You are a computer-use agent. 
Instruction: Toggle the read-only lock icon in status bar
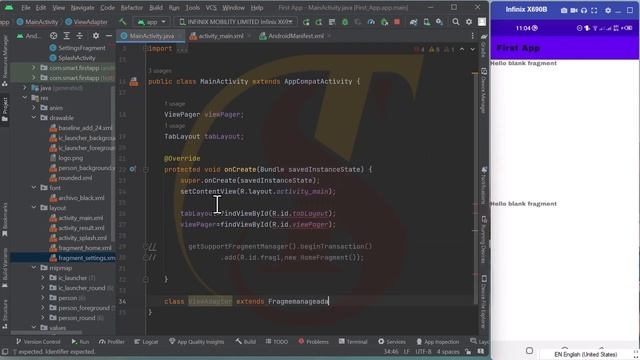(468, 351)
